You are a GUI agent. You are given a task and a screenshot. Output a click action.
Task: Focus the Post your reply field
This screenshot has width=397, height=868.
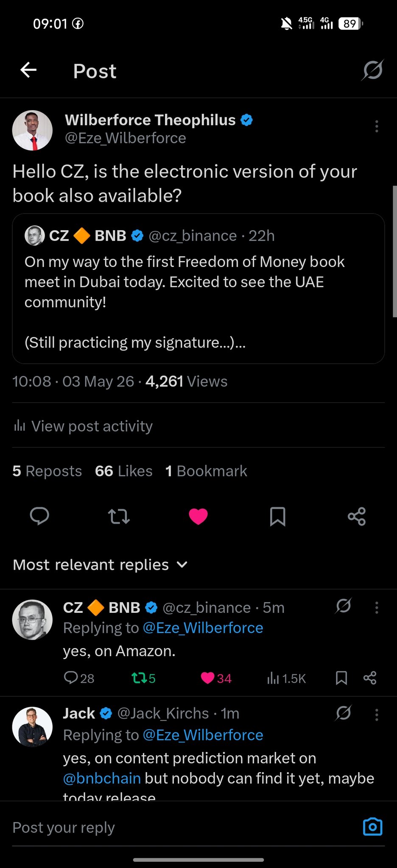pyautogui.click(x=182, y=827)
